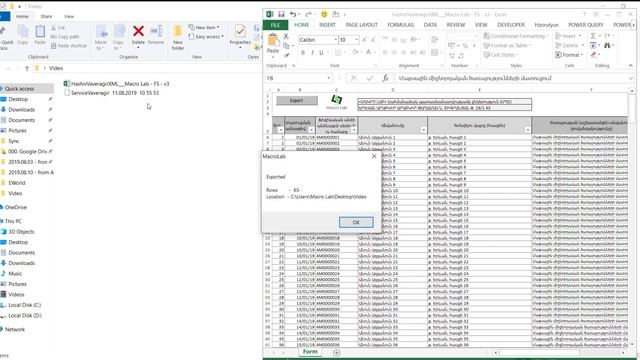The height and width of the screenshot is (360, 640).
Task: Click the Clear eraser icon in Editing group
Action: 593,55
